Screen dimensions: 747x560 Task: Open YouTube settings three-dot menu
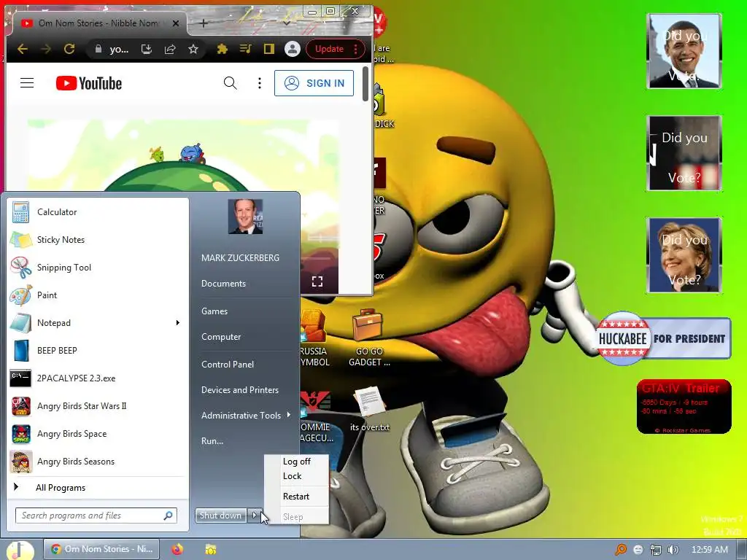[260, 83]
